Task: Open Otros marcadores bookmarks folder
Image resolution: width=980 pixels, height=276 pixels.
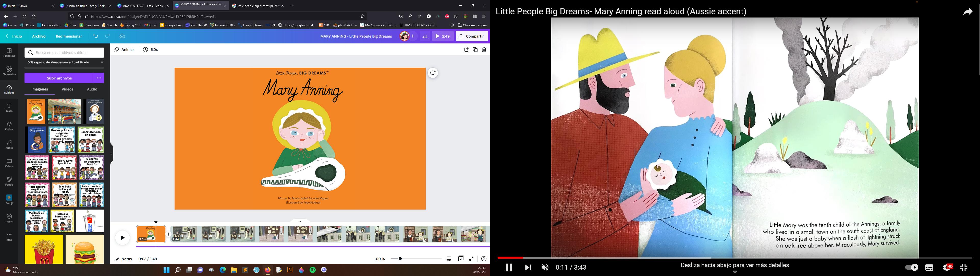Action: tap(472, 25)
